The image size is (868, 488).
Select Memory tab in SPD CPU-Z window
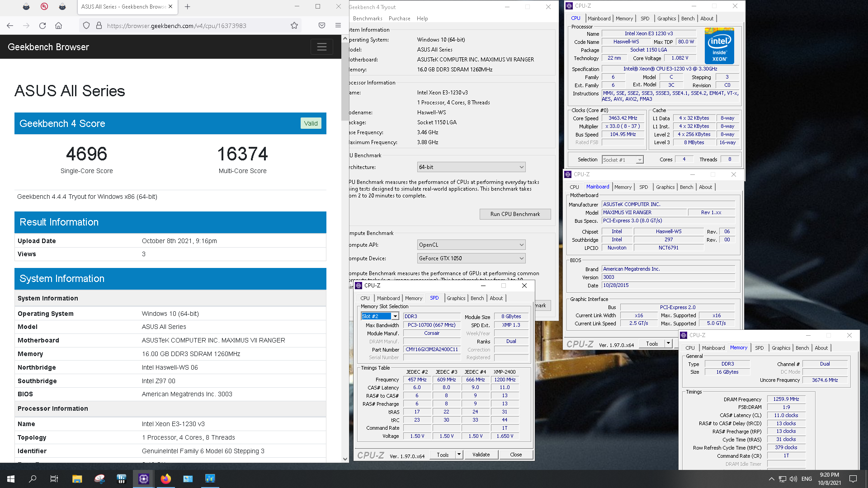[414, 298]
